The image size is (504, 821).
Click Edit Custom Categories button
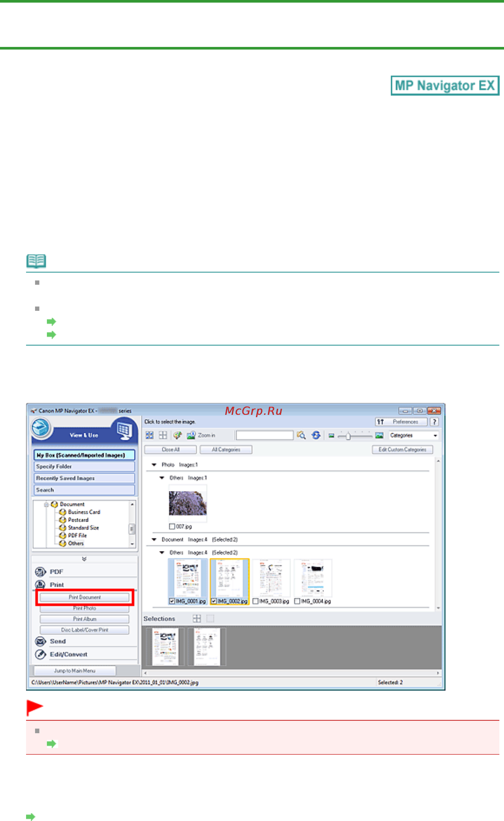pyautogui.click(x=402, y=450)
